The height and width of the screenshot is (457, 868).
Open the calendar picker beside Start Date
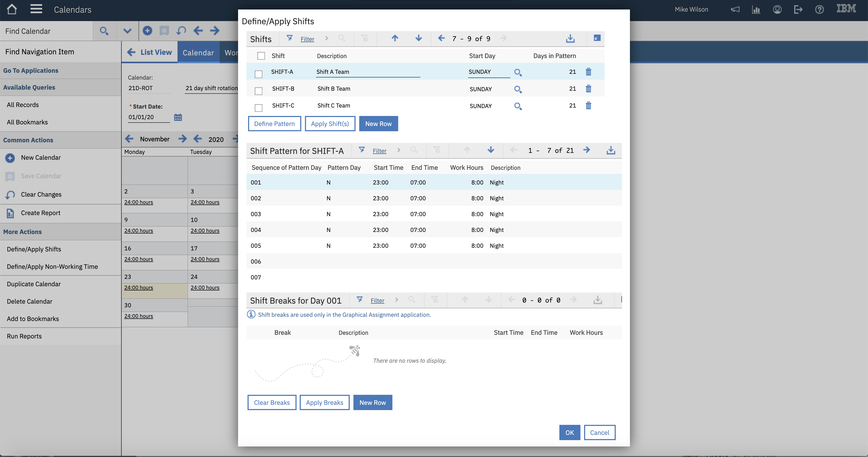[178, 117]
